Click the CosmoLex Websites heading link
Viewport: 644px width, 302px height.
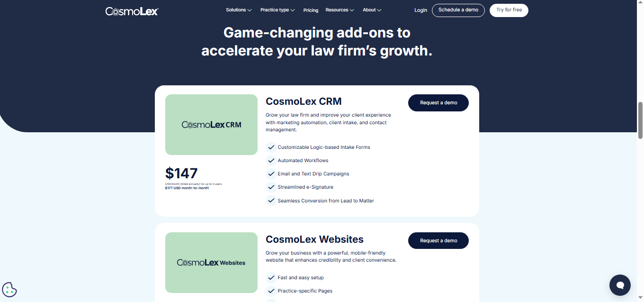(314, 239)
